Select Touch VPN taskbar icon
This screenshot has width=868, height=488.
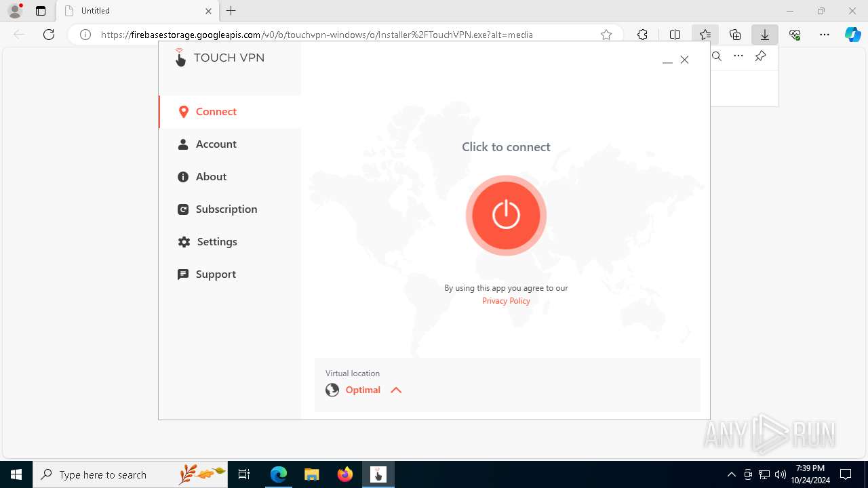pyautogui.click(x=378, y=474)
